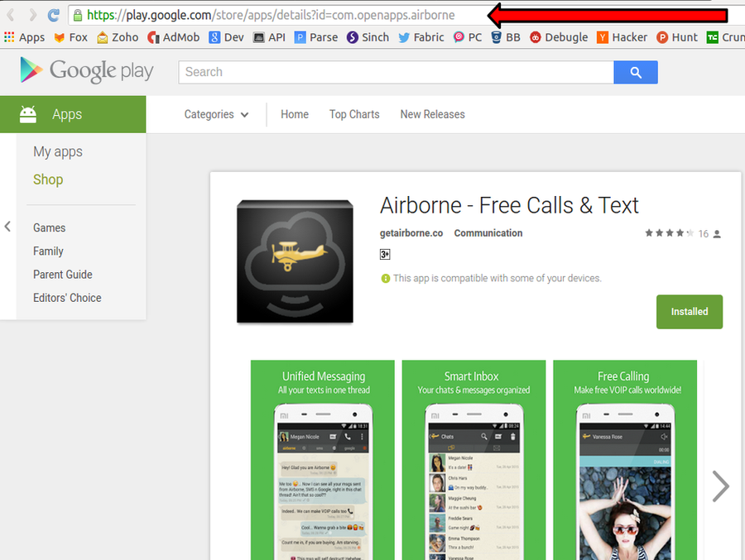Open the Debugle bookmark
This screenshot has height=560, width=745.
click(x=559, y=37)
